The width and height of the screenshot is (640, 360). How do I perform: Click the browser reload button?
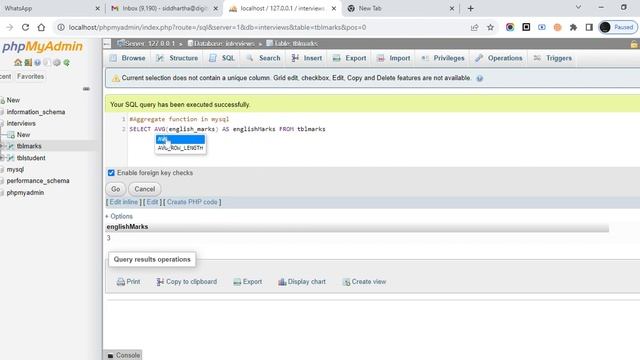25,27
